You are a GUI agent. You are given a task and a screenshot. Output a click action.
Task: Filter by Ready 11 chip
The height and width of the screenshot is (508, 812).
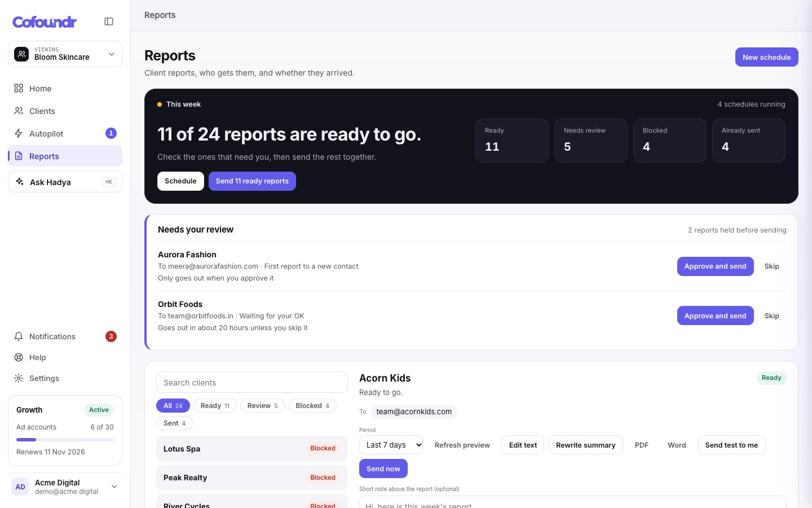pyautogui.click(x=215, y=406)
